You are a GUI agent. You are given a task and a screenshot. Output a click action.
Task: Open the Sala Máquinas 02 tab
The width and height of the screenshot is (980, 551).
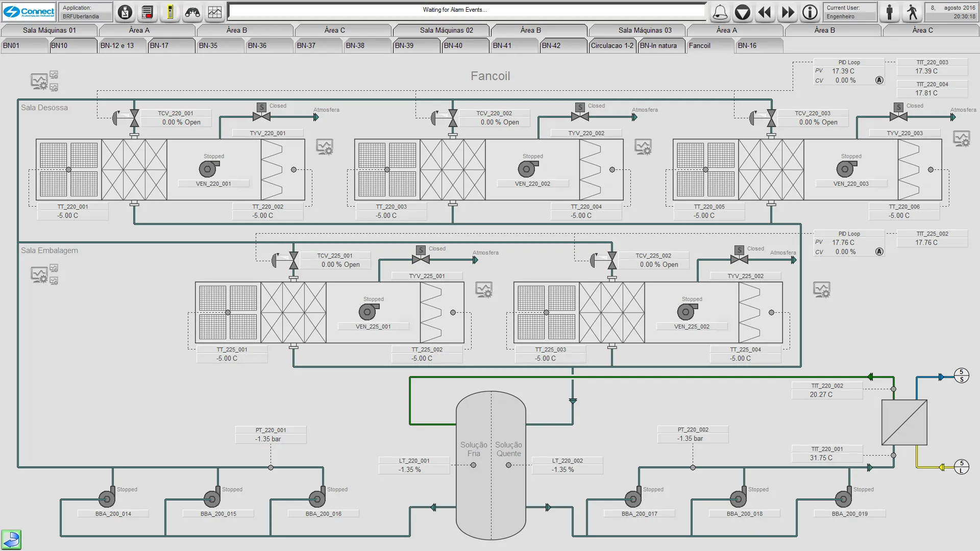click(x=446, y=30)
